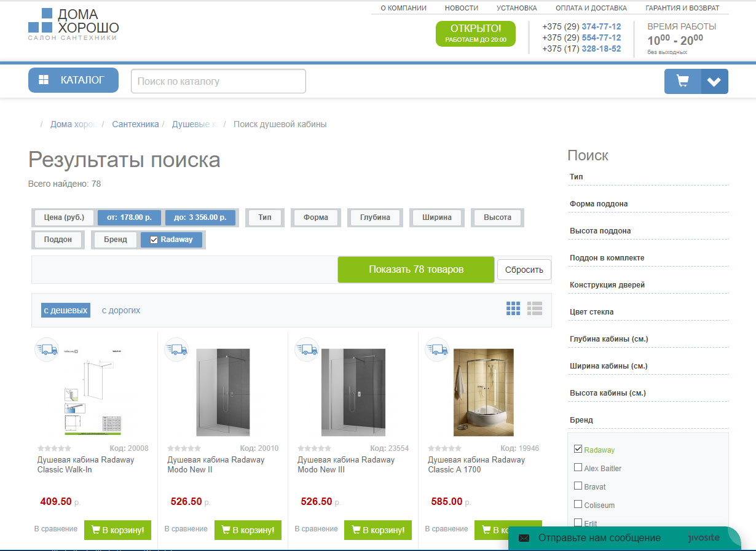Viewport: 756px width, 551px height.
Task: Rate Modo New II using the stars
Action: [184, 448]
